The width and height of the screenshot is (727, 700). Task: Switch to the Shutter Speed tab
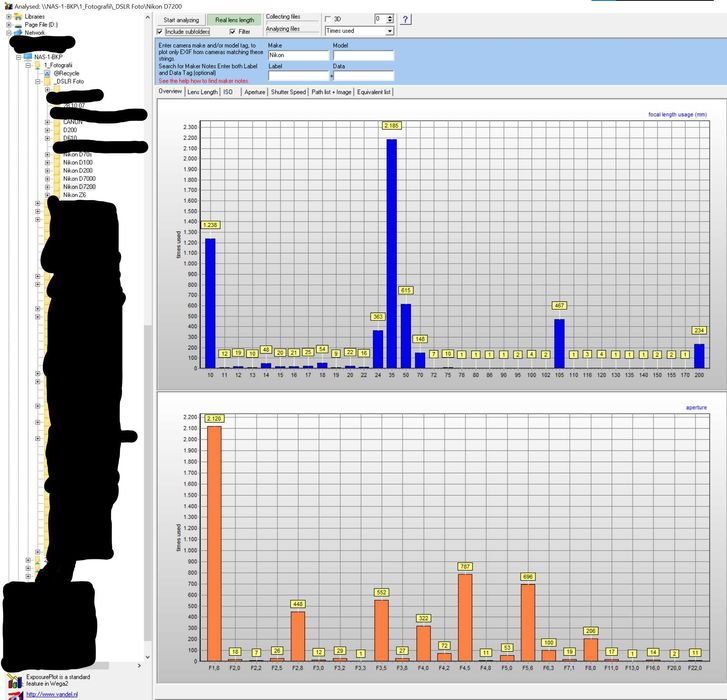[288, 92]
